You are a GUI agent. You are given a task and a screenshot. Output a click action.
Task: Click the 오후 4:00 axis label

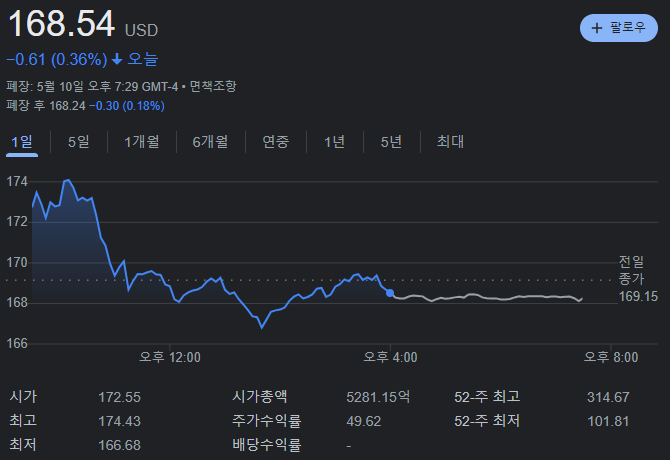click(390, 357)
